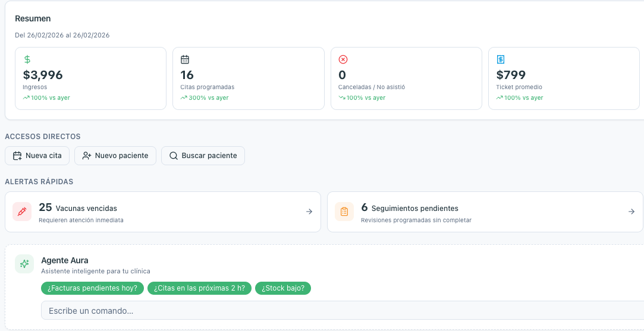
Task: Open the 16 Citas programadas card
Action: pyautogui.click(x=248, y=78)
